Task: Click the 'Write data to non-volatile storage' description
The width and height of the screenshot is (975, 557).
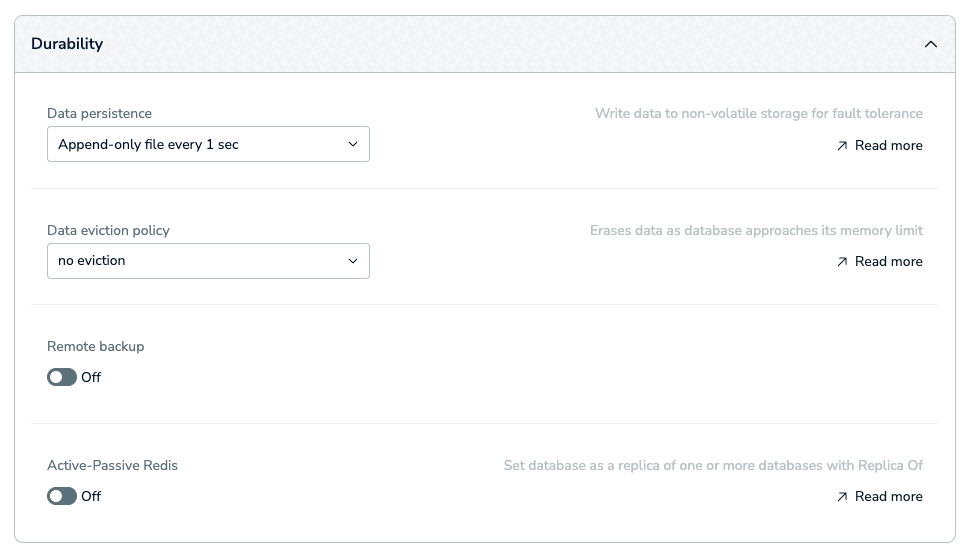Action: (x=759, y=114)
